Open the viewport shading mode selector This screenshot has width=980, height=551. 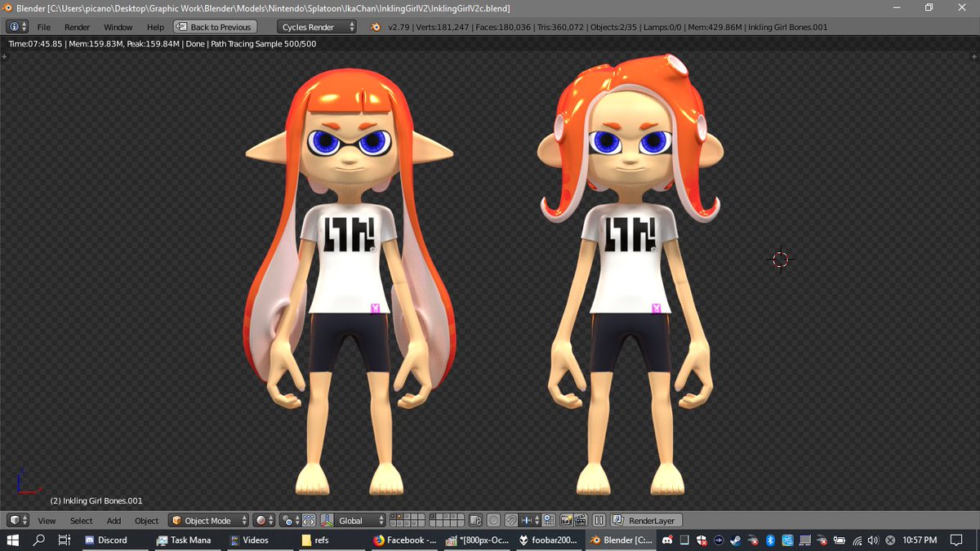click(264, 520)
